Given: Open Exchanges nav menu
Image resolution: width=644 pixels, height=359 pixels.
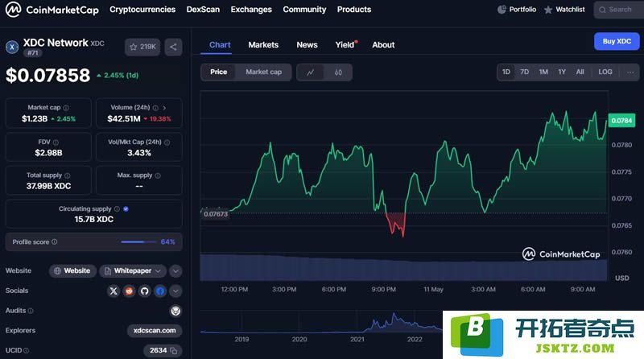Looking at the screenshot, I should (x=251, y=10).
